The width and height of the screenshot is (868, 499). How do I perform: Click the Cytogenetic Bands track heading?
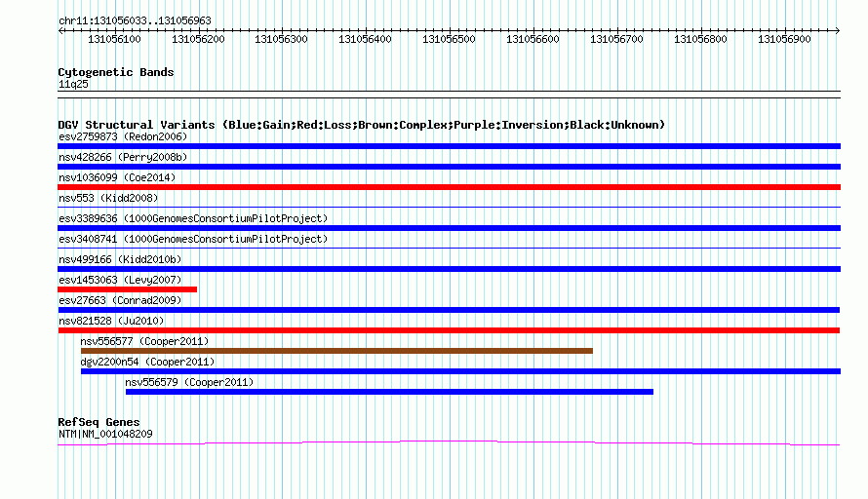(x=116, y=72)
